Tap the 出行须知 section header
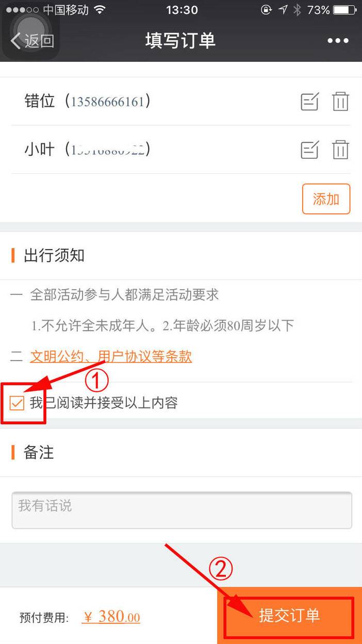362x644 pixels. coord(54,255)
